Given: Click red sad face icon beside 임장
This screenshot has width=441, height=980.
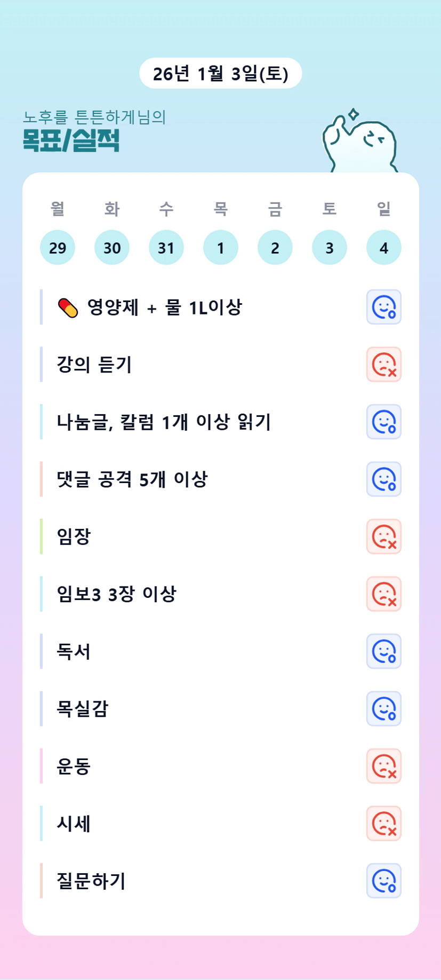Looking at the screenshot, I should coord(383,536).
